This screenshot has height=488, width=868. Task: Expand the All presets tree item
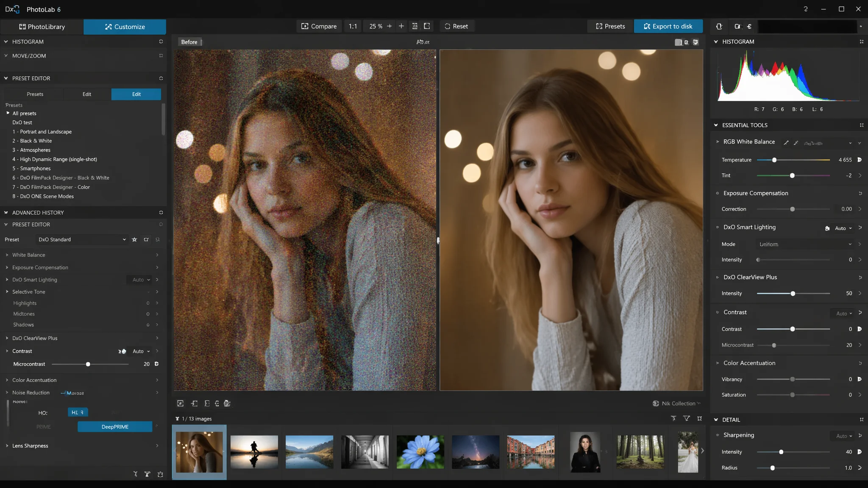pos(8,113)
